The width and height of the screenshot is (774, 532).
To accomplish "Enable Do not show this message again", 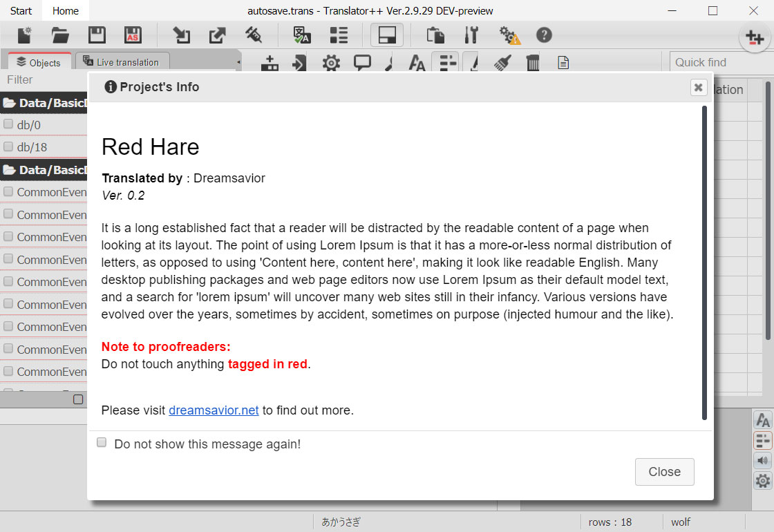I will tap(102, 442).
